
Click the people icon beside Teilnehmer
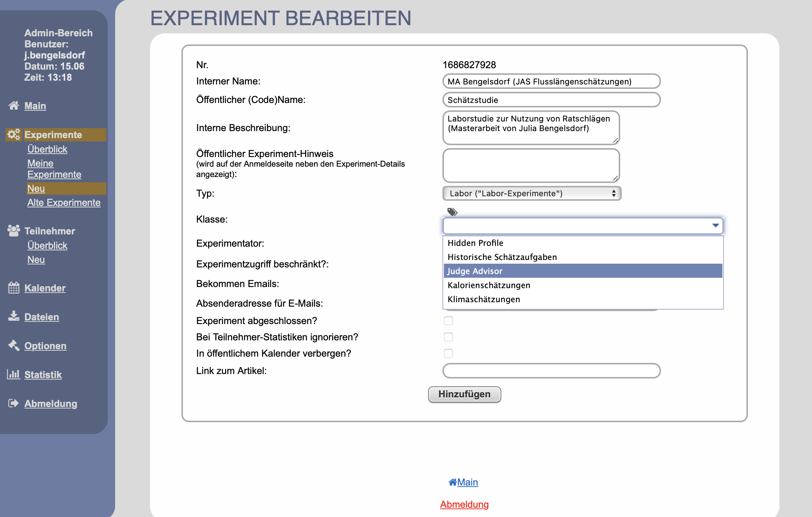tap(14, 230)
